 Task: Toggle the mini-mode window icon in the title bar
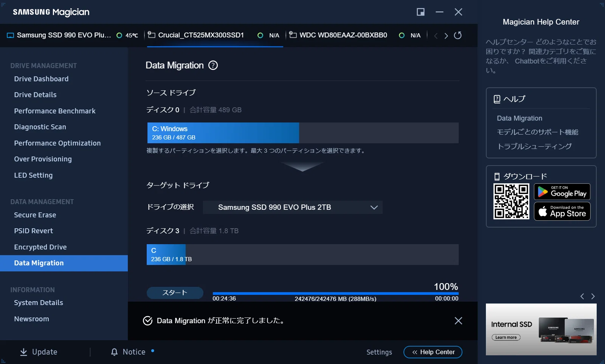pyautogui.click(x=420, y=12)
